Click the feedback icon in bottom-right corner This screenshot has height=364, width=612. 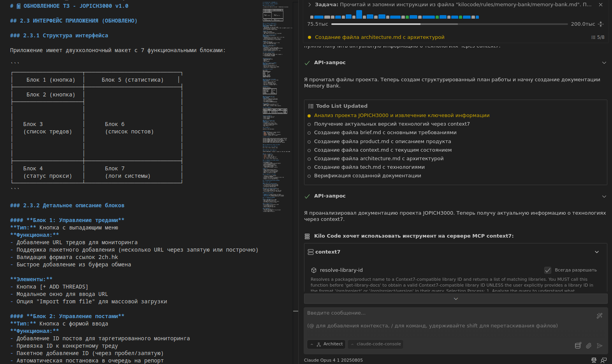click(x=604, y=360)
